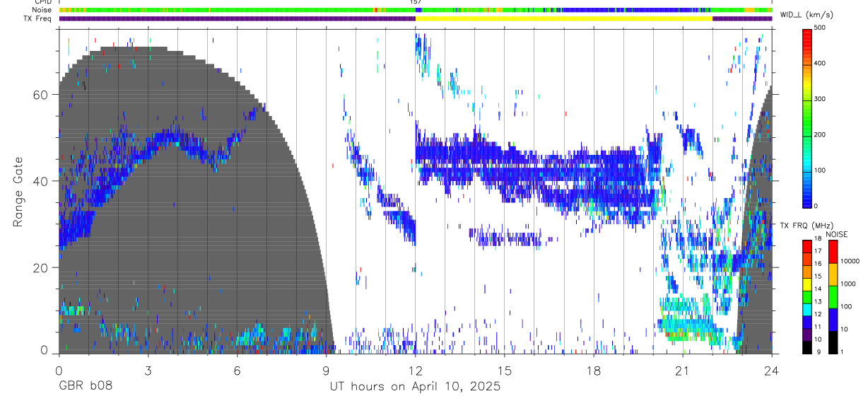
Task: Click the 400 tick on spectral width colorbar
Action: point(820,64)
